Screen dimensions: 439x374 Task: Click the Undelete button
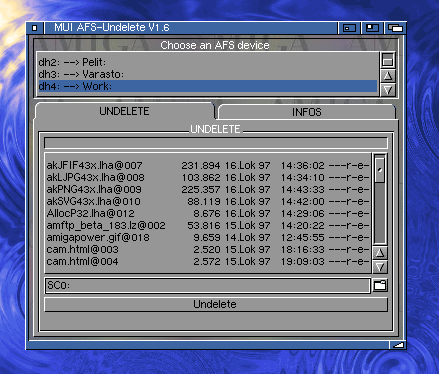click(216, 304)
